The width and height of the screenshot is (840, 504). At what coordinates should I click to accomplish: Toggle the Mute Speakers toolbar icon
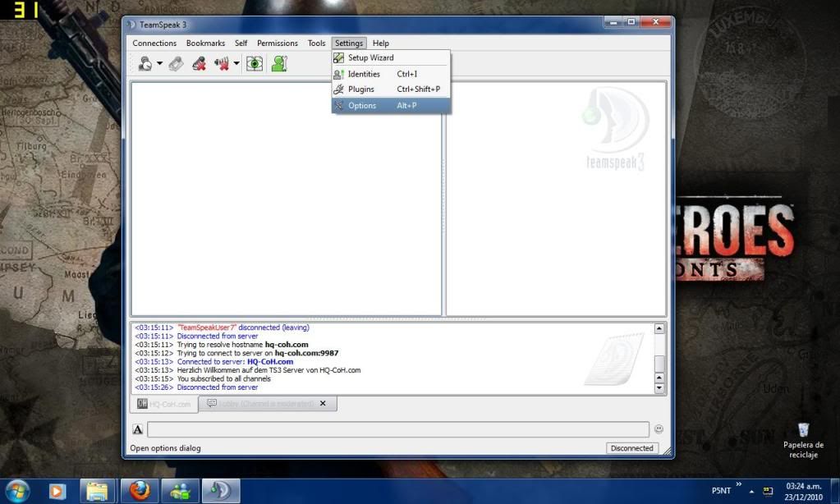click(x=222, y=64)
